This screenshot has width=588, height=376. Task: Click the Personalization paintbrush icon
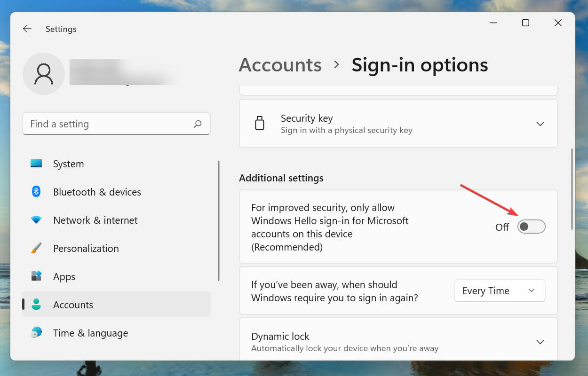36,248
